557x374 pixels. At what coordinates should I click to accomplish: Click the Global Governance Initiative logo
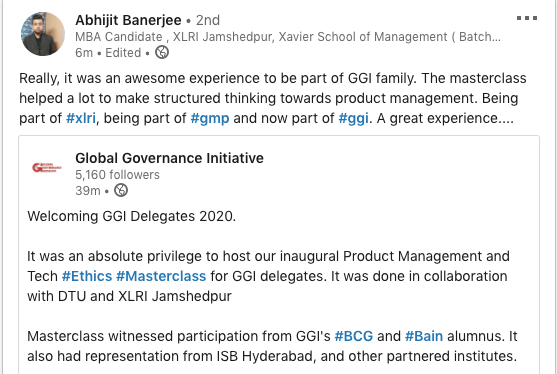coord(47,167)
